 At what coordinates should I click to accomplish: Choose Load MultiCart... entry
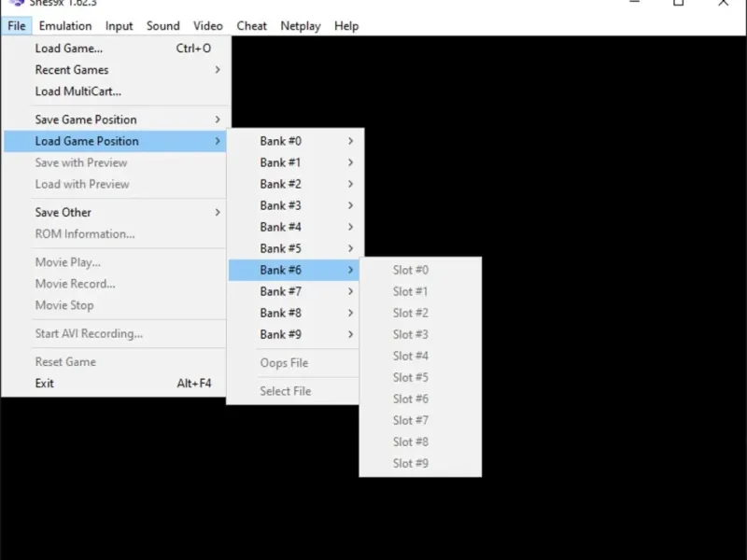point(115,91)
